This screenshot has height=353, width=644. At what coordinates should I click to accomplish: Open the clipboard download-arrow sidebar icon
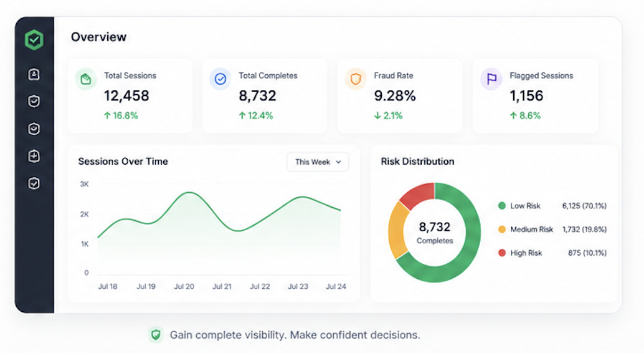(34, 156)
